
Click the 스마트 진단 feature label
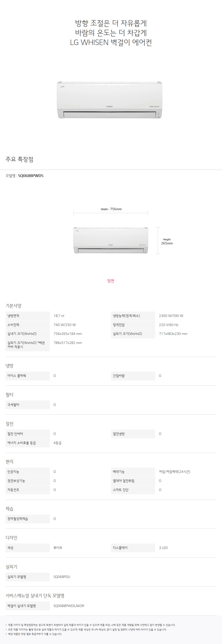click(120, 490)
